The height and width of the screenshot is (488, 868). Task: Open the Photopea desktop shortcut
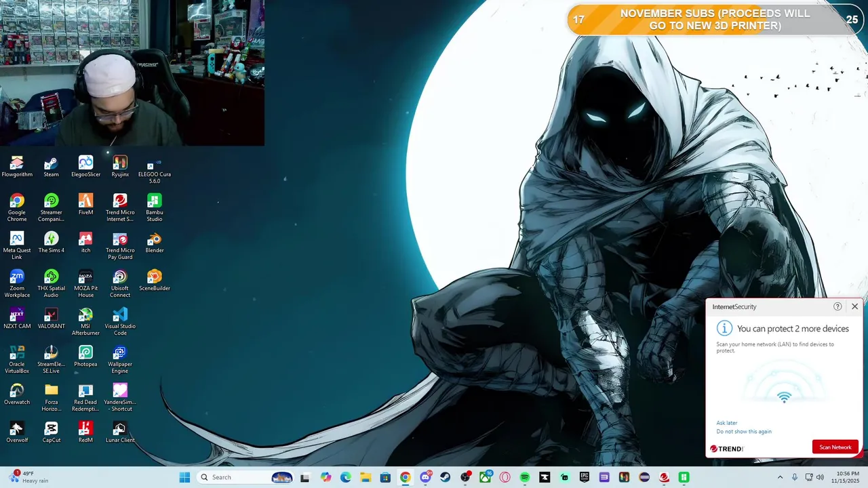(85, 357)
